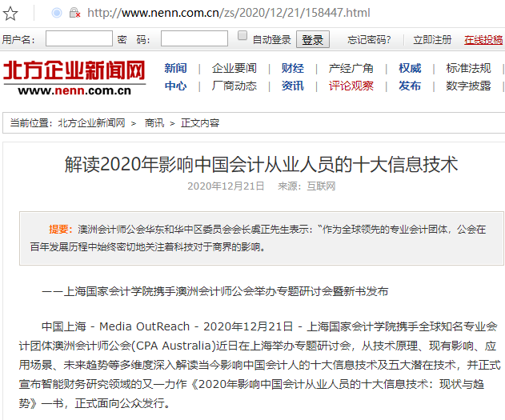Click the site identity circle icon

pyautogui.click(x=56, y=13)
